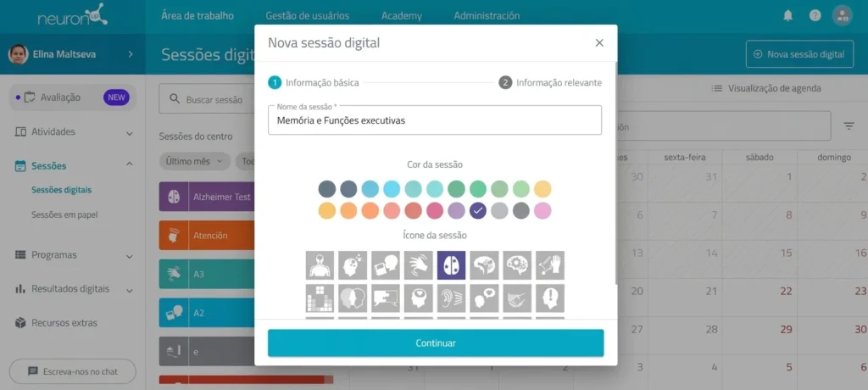Open the A2 session in the list
The width and height of the screenshot is (868, 390).
click(207, 313)
